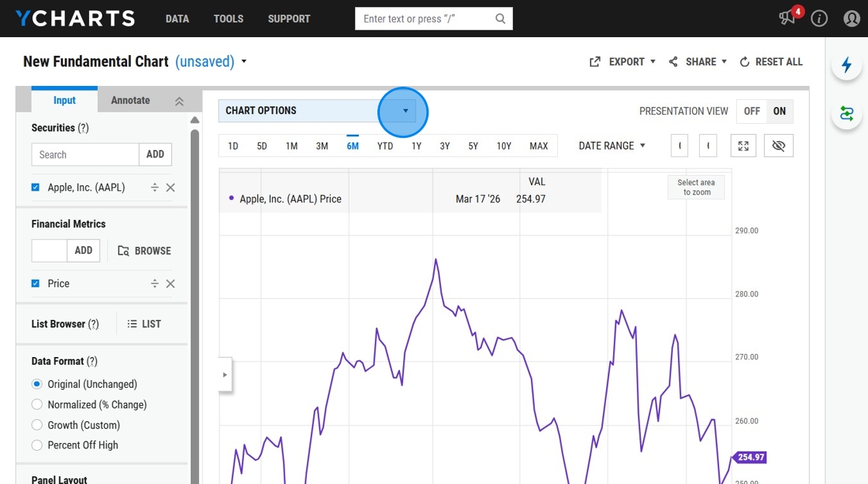Open the Export dropdown
Viewport: 868px width, 484px height.
622,62
